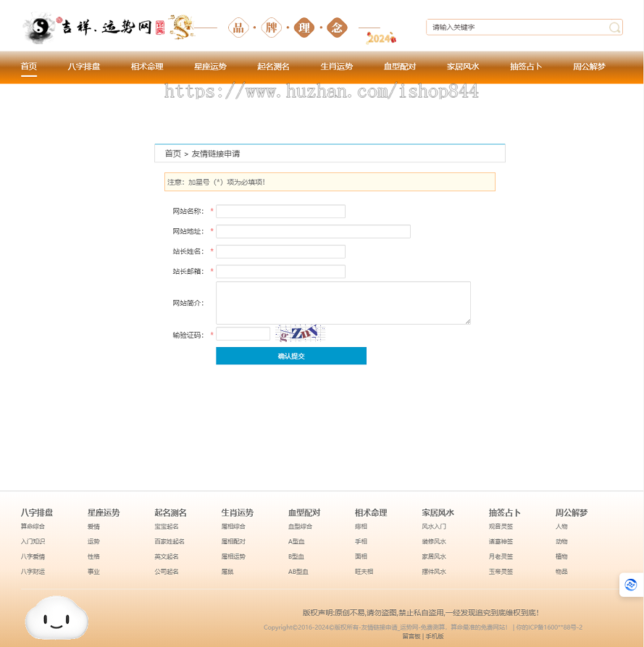
Task: Open the 留言板 link at page bottom
Action: pyautogui.click(x=411, y=636)
